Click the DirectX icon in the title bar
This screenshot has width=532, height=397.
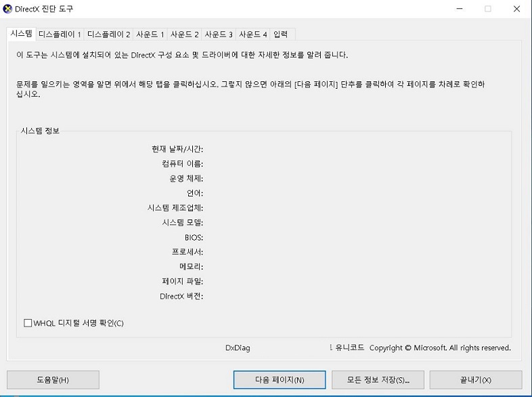point(7,9)
